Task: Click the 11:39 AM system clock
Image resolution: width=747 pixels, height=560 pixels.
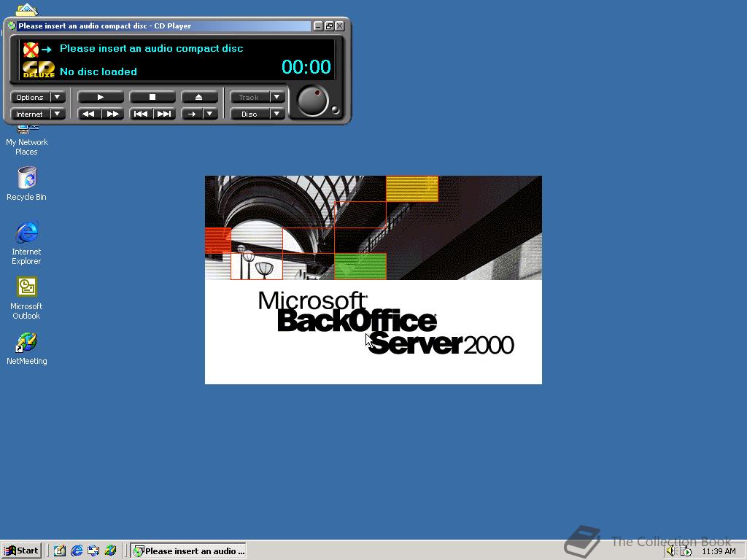Action: (719, 551)
